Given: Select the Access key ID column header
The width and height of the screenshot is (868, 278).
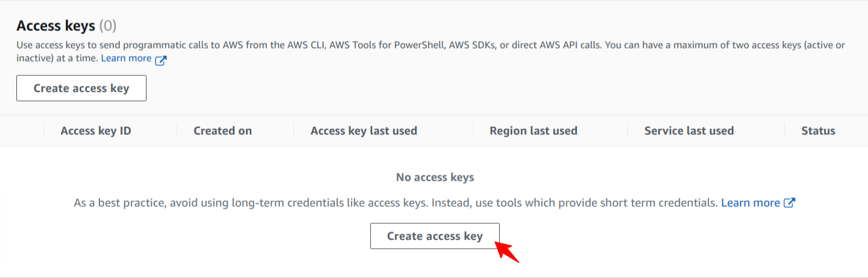Looking at the screenshot, I should (95, 131).
